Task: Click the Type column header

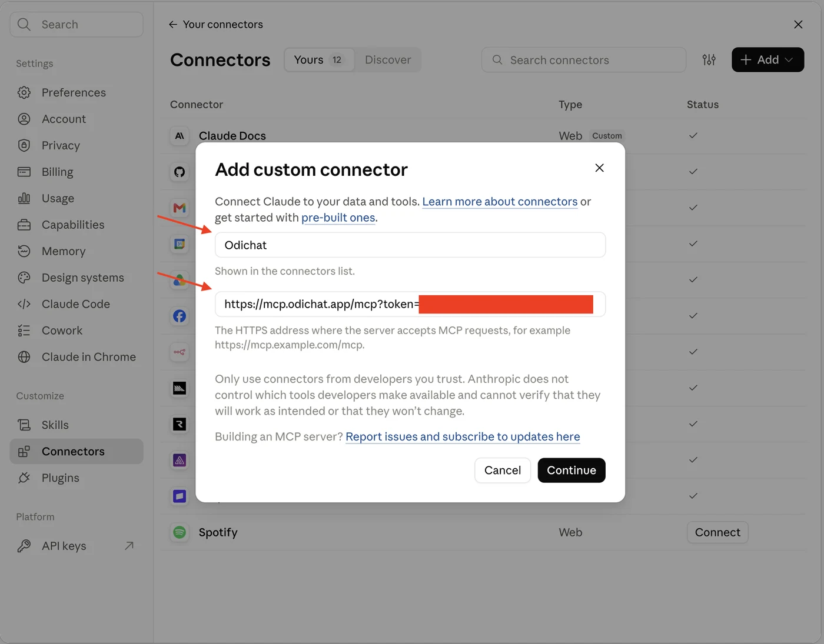Action: (x=570, y=105)
